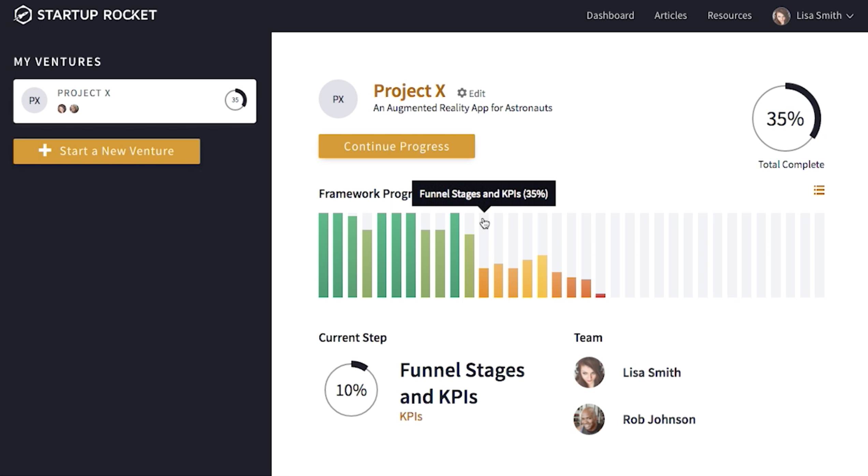Click the KPIs link under current step
868x476 pixels.
tap(411, 416)
